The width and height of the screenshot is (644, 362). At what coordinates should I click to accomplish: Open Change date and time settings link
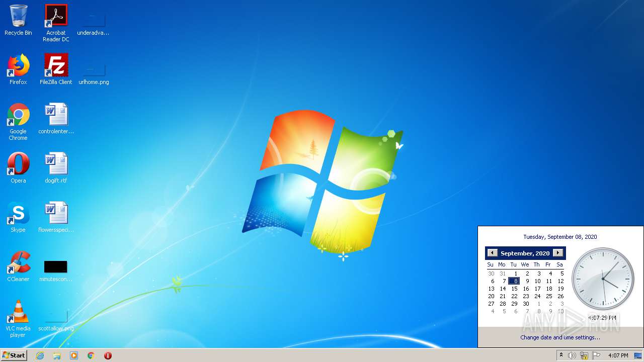(x=560, y=337)
